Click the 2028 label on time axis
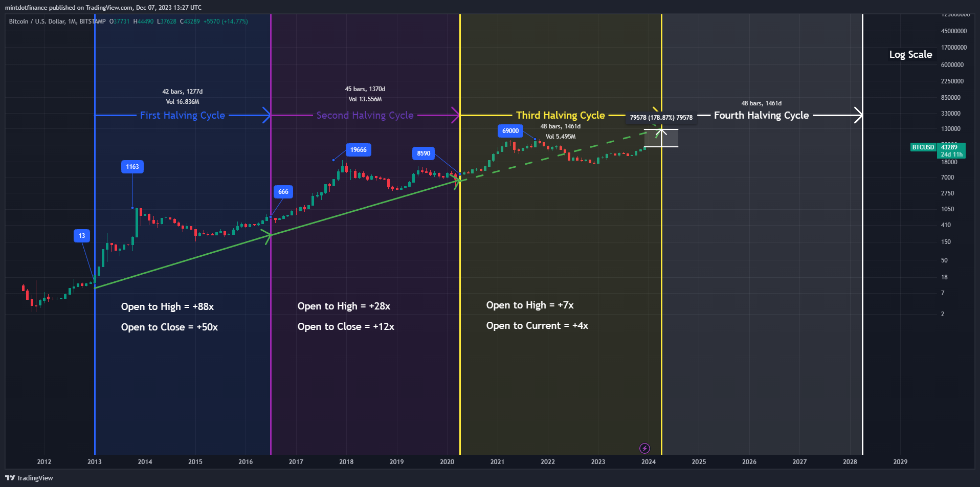The image size is (980, 487). click(850, 461)
